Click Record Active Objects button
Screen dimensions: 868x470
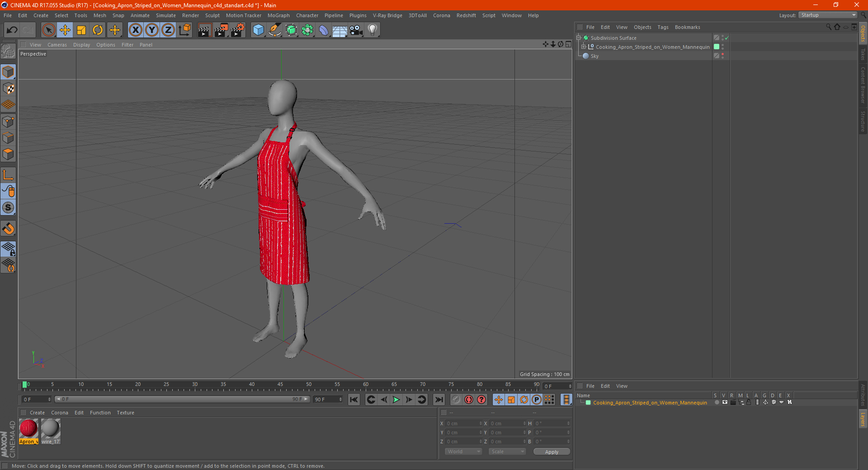pyautogui.click(x=456, y=399)
